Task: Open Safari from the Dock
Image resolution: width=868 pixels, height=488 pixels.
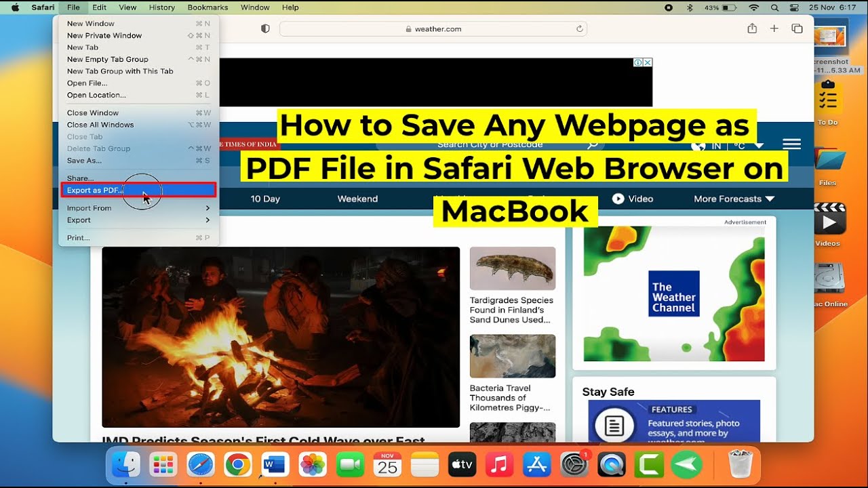Action: coord(201,465)
